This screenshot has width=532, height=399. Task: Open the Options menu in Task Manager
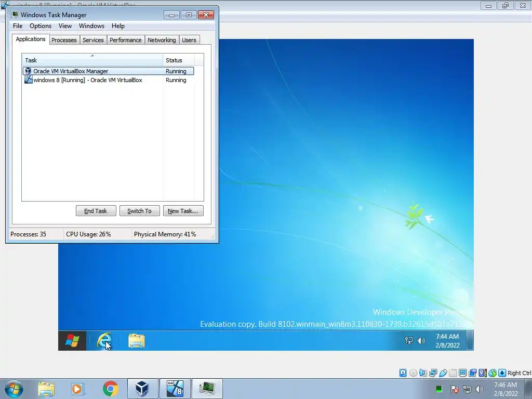pyautogui.click(x=41, y=26)
